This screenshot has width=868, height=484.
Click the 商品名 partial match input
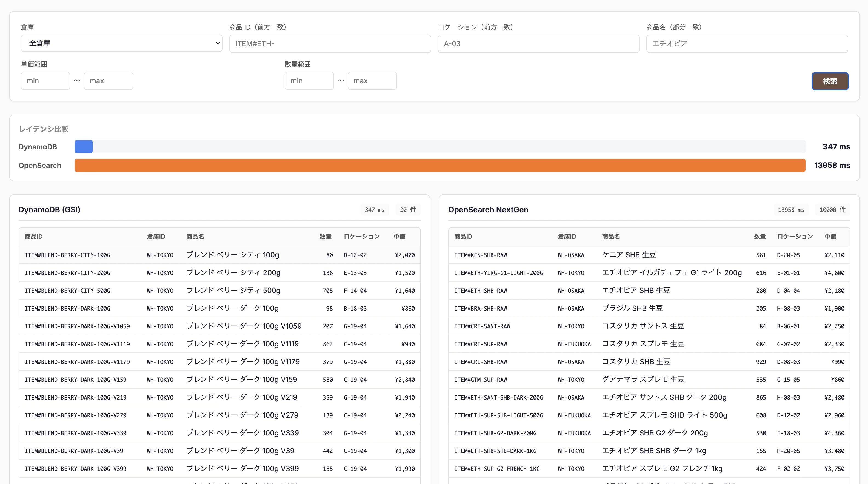[x=747, y=44]
